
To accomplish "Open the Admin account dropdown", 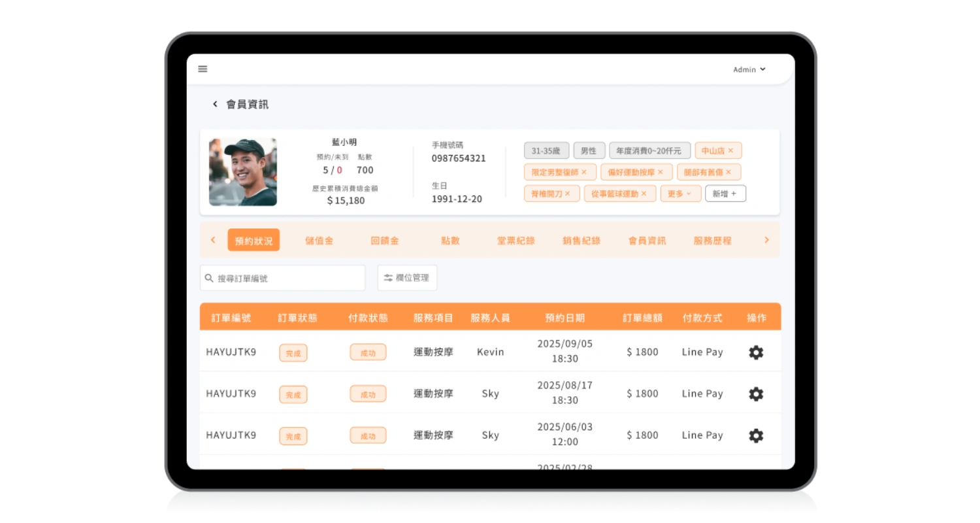I will (749, 69).
